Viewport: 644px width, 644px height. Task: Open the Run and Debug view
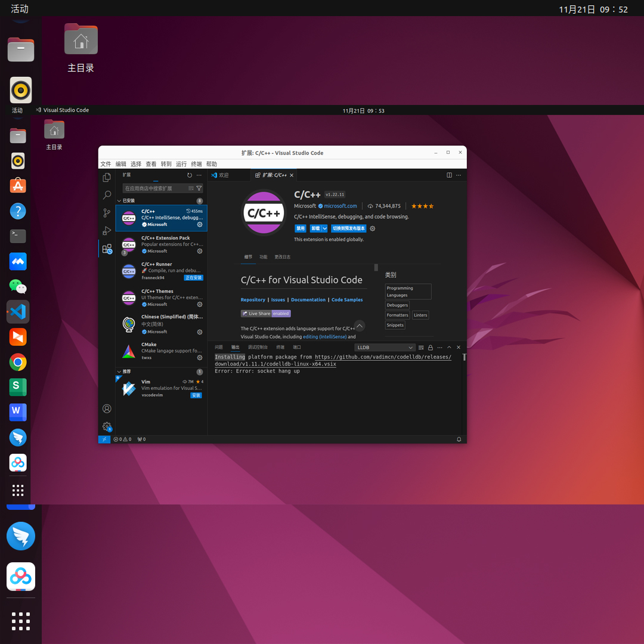[x=107, y=230]
